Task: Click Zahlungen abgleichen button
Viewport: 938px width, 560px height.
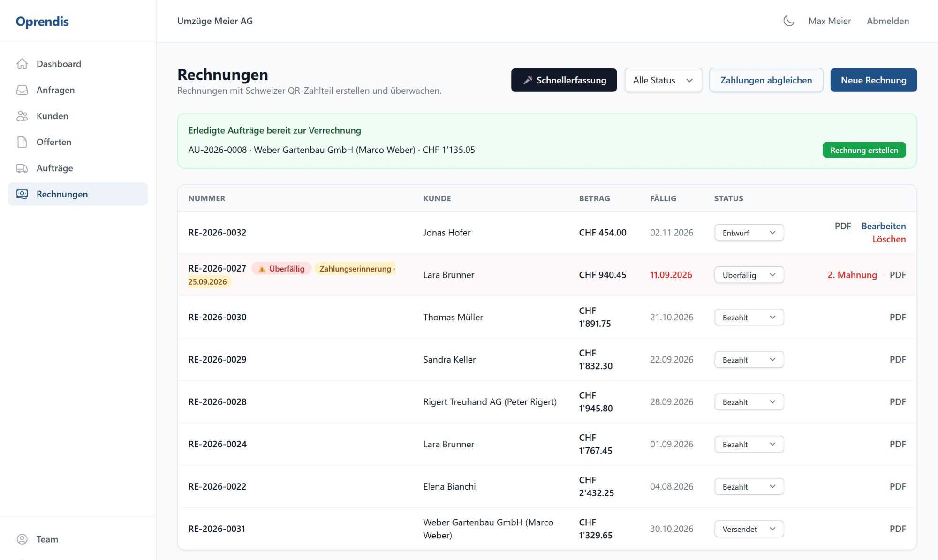Action: (766, 80)
